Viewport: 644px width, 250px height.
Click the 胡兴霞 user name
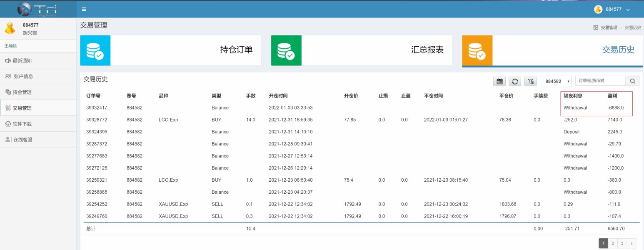[x=30, y=32]
